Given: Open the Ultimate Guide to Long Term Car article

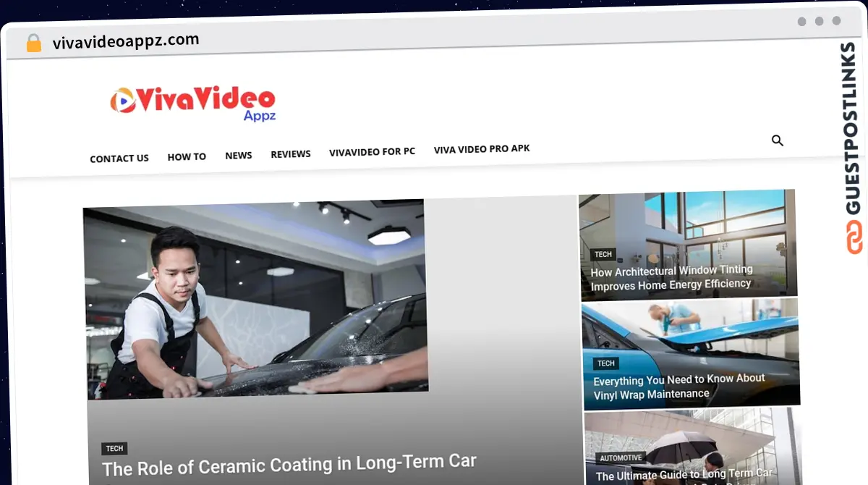Looking at the screenshot, I should [x=684, y=475].
